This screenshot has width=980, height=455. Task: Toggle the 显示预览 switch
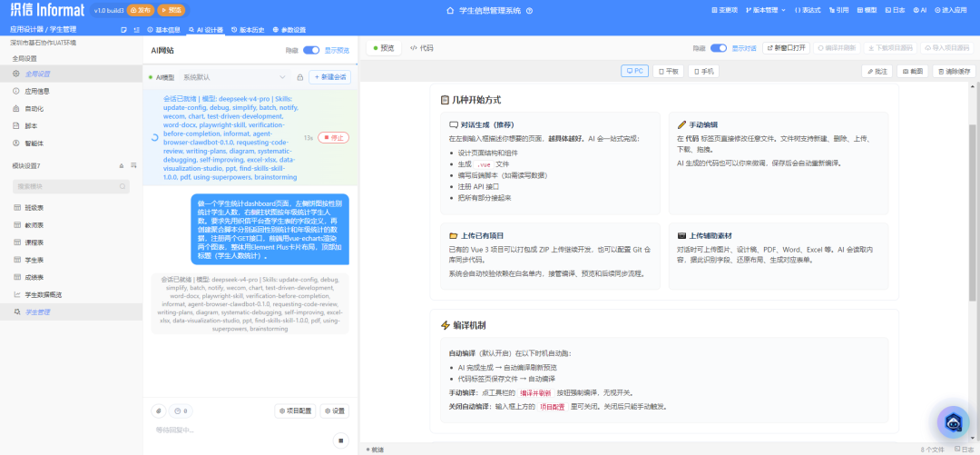click(x=311, y=51)
